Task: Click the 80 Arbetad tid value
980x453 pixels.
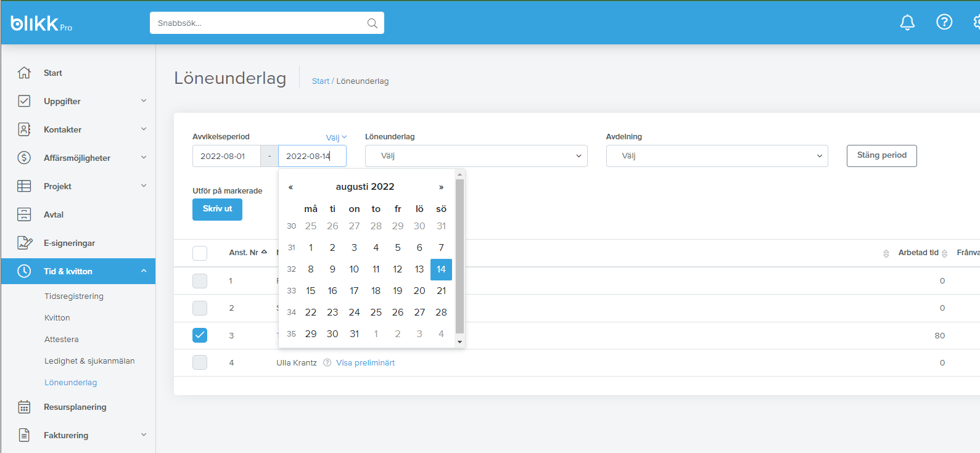Action: tap(939, 336)
